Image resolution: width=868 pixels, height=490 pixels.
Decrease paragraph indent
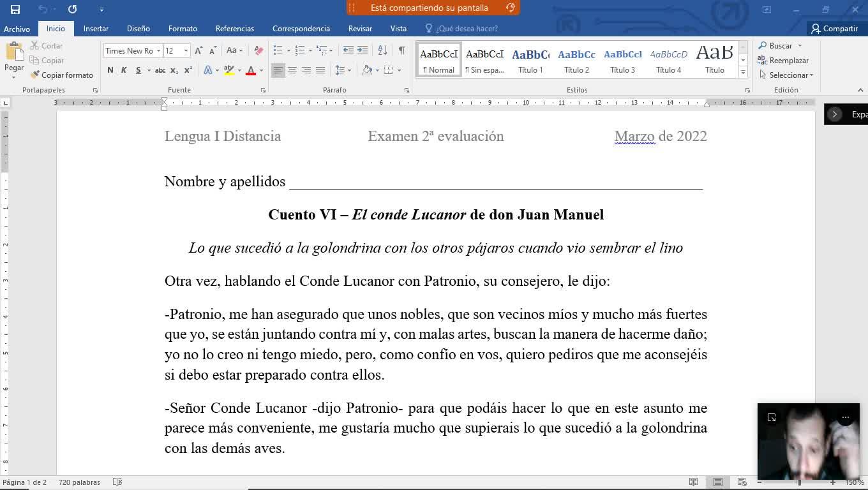(x=348, y=51)
